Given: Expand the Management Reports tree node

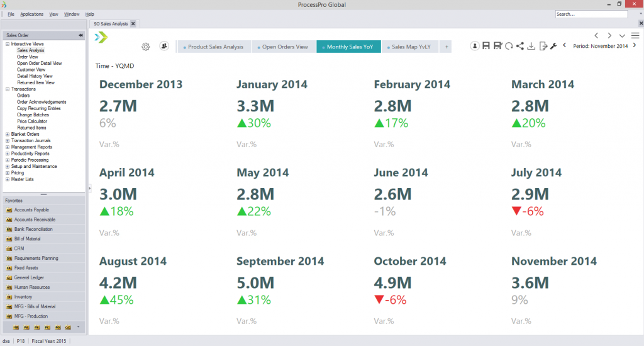Looking at the screenshot, I should pos(7,147).
